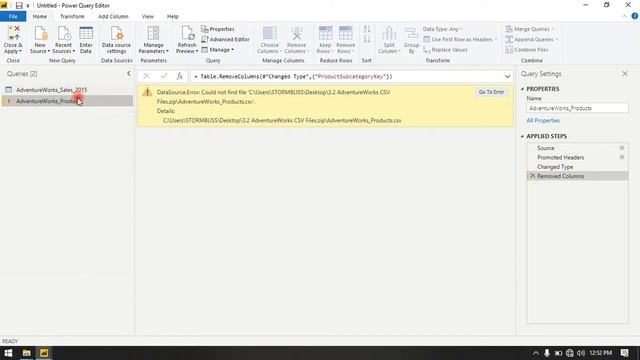Click Use First Row as Headers

pyautogui.click(x=460, y=40)
